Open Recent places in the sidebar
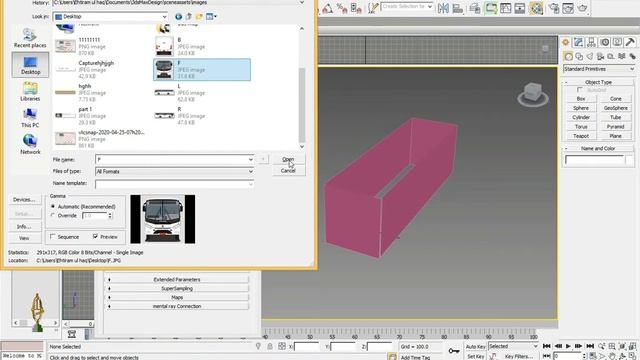The height and width of the screenshot is (360, 640). 30,38
